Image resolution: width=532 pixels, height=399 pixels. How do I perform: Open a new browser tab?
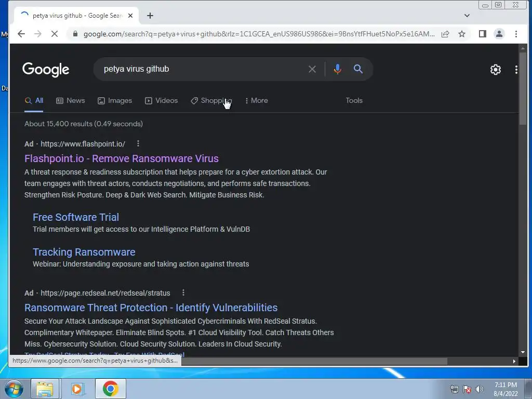click(x=150, y=16)
